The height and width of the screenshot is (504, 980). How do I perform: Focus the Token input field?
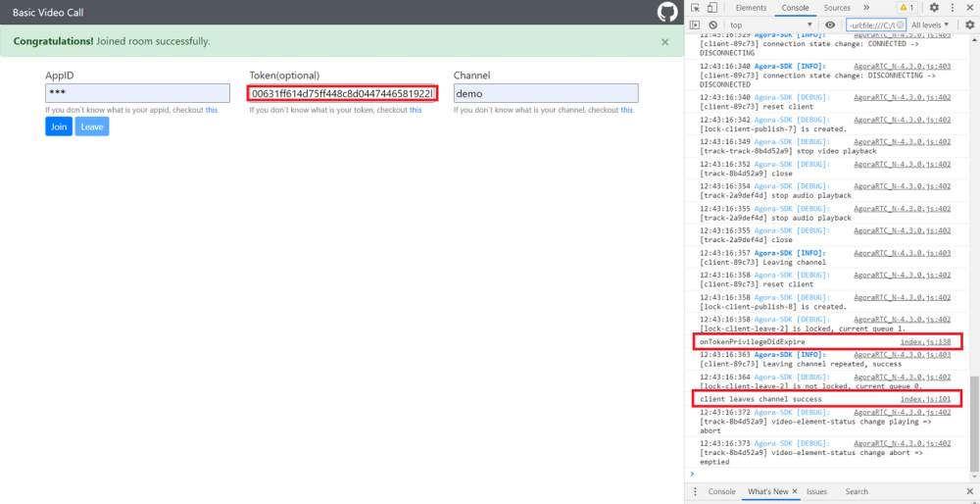342,93
